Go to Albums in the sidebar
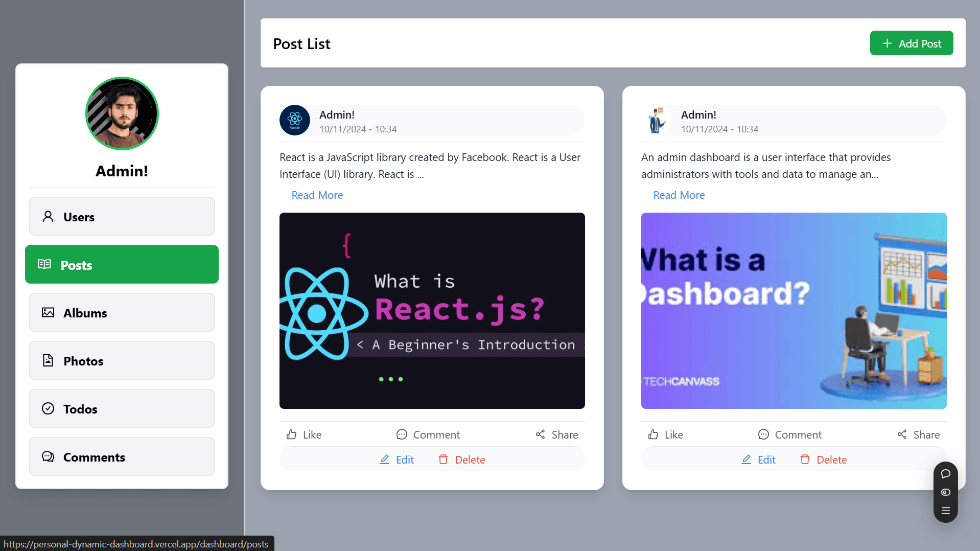 point(122,312)
